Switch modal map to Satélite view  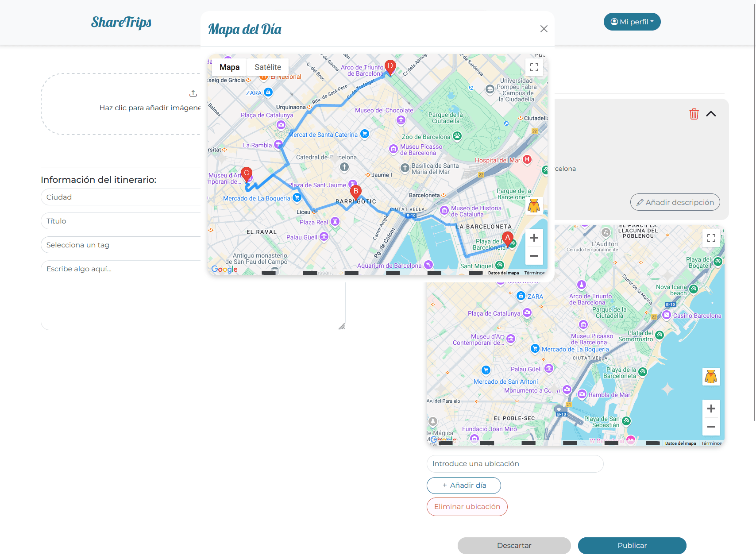coord(268,67)
